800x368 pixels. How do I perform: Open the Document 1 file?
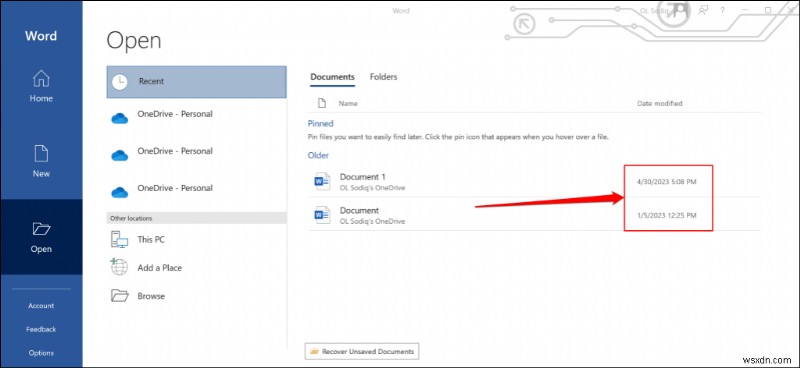tap(534, 181)
